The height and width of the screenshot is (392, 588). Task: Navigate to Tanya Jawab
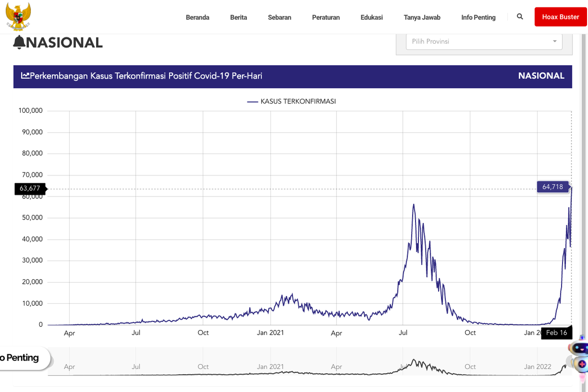coord(422,17)
